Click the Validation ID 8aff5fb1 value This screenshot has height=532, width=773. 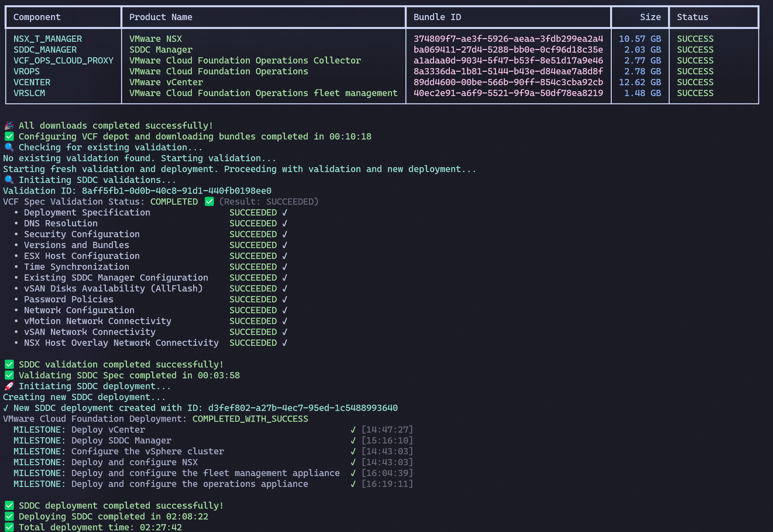pos(177,191)
